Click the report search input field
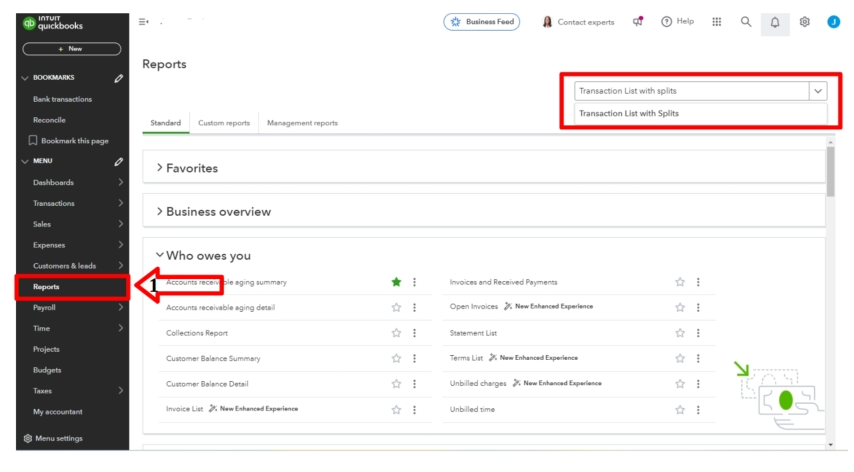The width and height of the screenshot is (854, 472). pos(690,91)
